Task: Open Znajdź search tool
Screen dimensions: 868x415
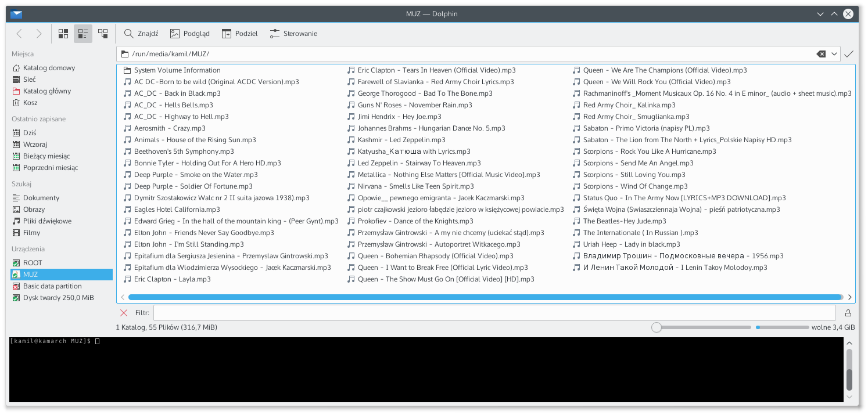Action: pos(141,34)
